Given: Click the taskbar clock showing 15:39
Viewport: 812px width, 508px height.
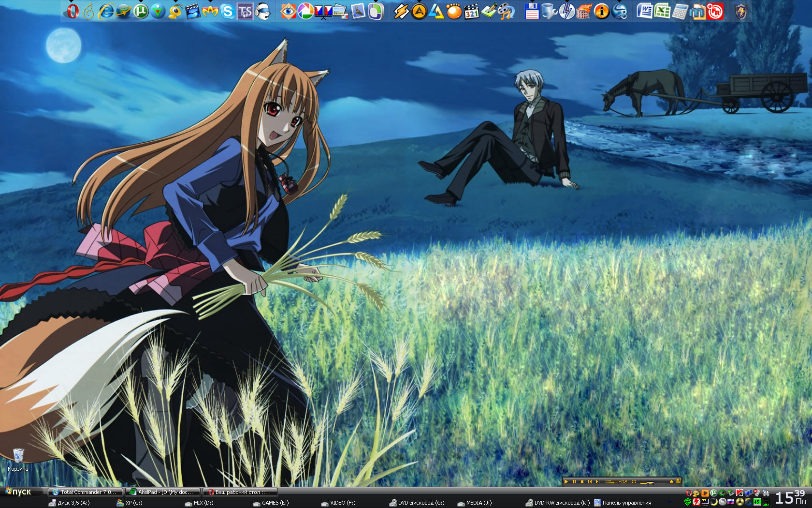Looking at the screenshot, I should click(791, 498).
